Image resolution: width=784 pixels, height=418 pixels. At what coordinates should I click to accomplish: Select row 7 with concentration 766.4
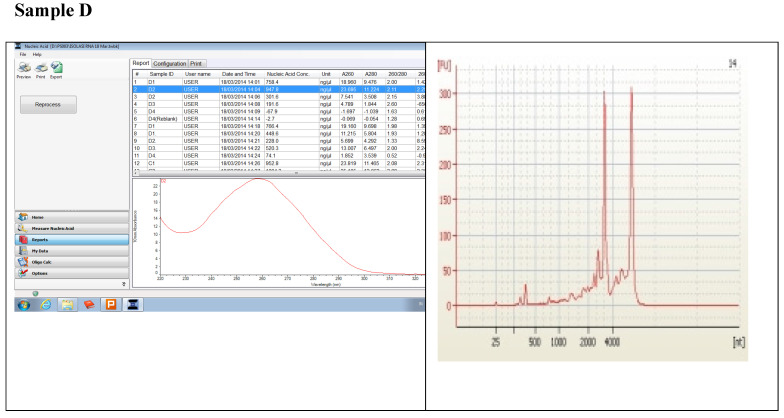coord(278,126)
